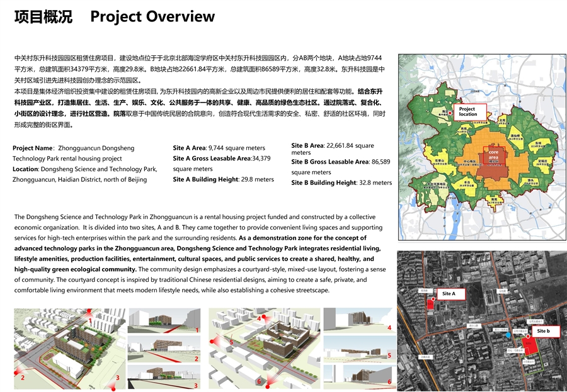
Task: Click the "Site A Gross Leasable Area" label
Action: click(x=212, y=158)
